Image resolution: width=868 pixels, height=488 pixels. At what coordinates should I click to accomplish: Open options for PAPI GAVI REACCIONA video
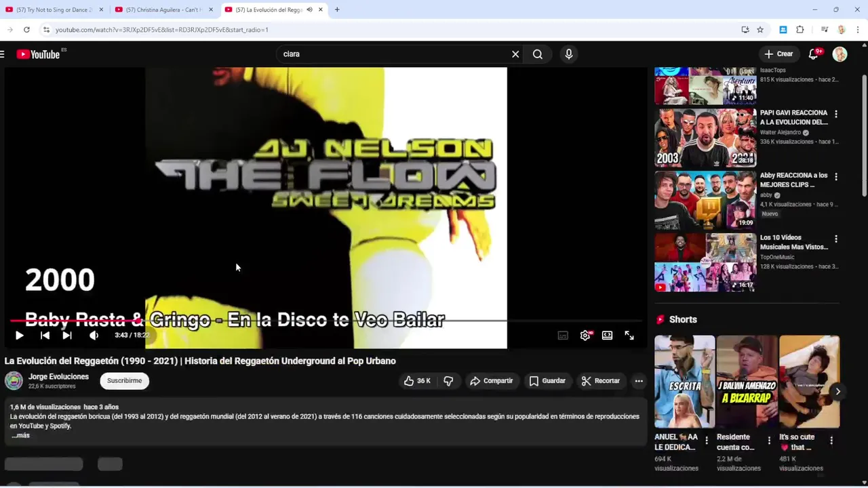click(x=836, y=115)
